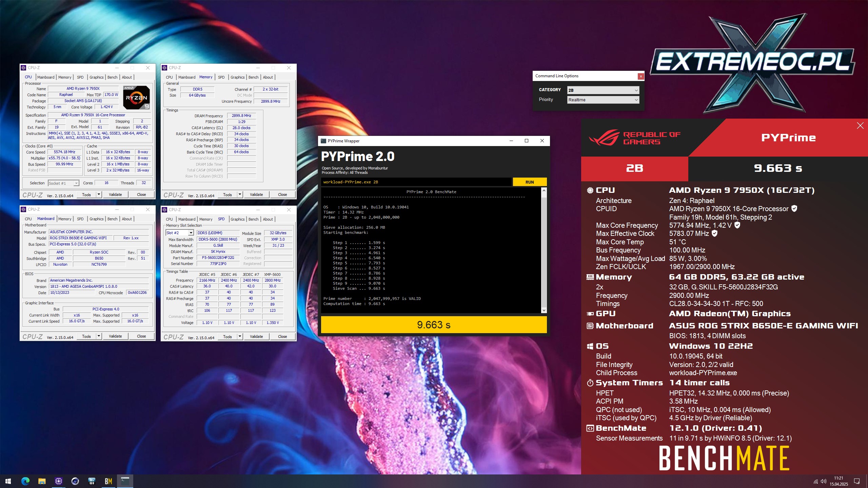Expand Tools arrow in Mainboard tab window
Viewport: 868px width, 488px height.
pos(99,337)
